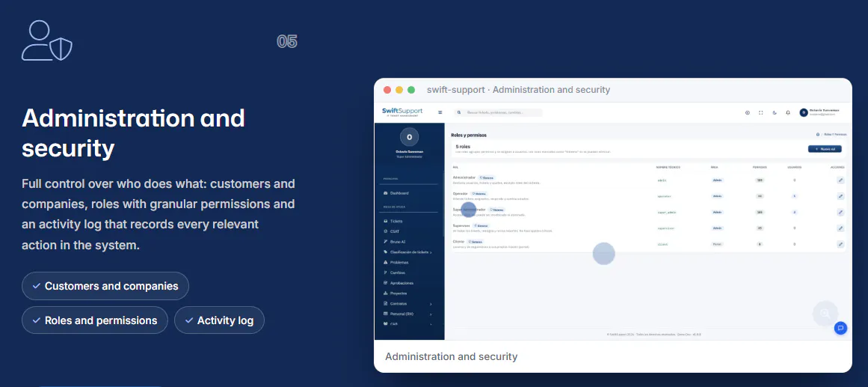
Task: Click the red window dot in the mockup
Action: 387,90
